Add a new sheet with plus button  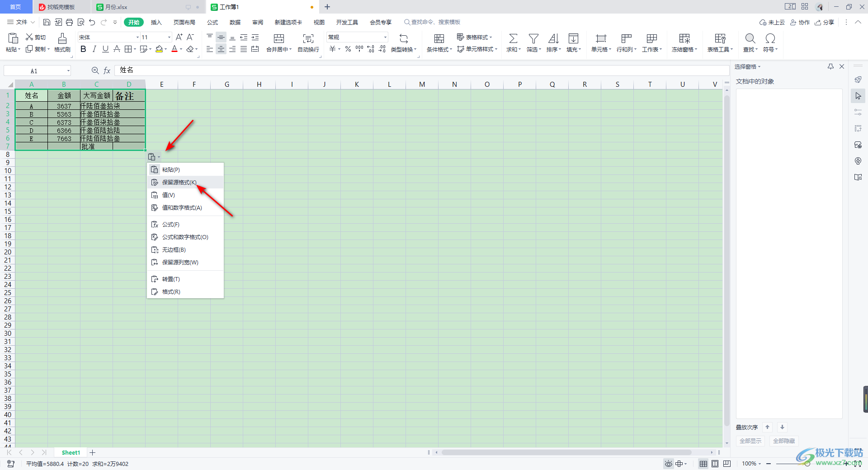[92, 452]
